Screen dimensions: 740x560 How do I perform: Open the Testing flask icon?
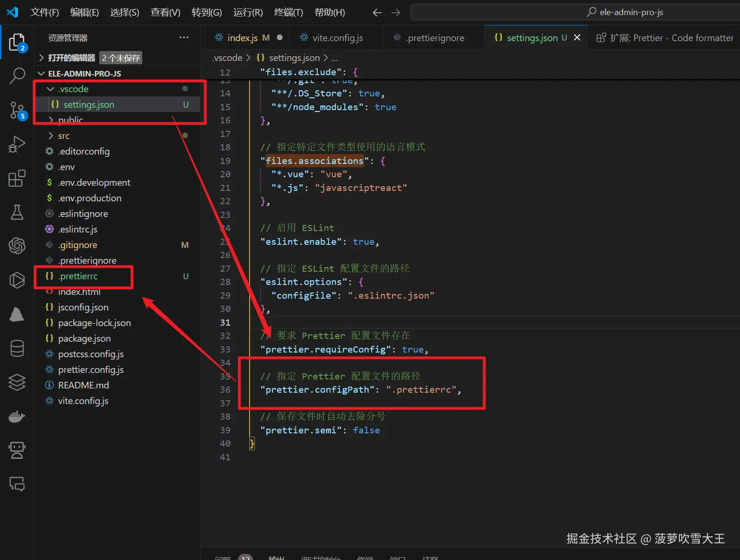[17, 212]
